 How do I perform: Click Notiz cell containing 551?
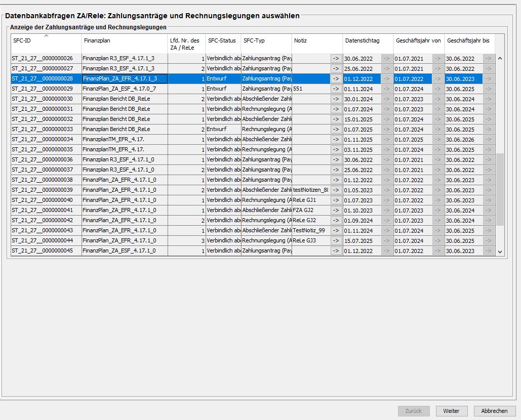pos(310,89)
